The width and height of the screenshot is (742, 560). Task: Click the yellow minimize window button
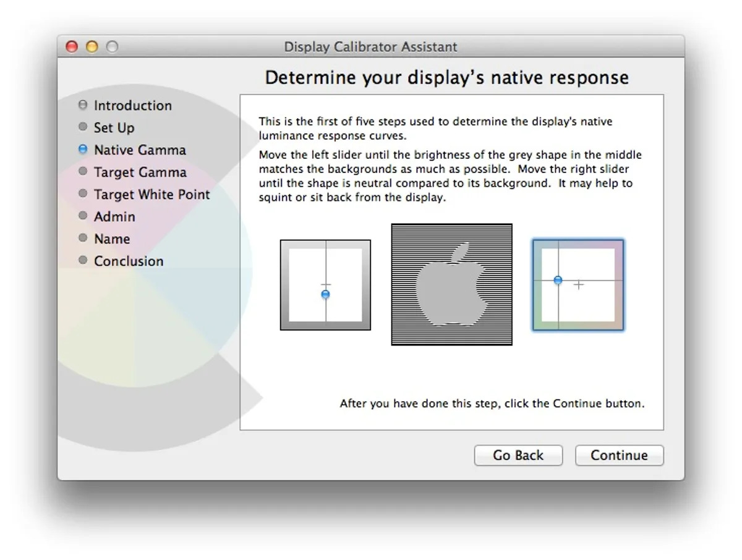92,47
